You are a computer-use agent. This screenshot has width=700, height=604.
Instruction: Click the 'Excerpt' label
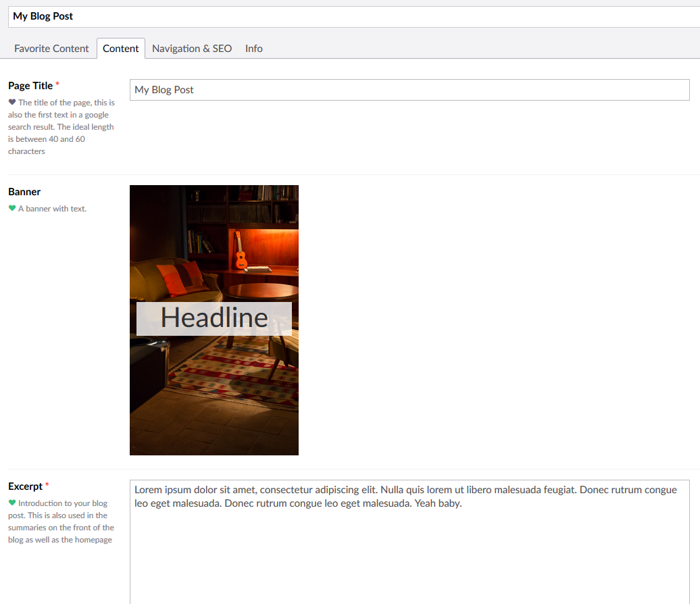coord(25,486)
